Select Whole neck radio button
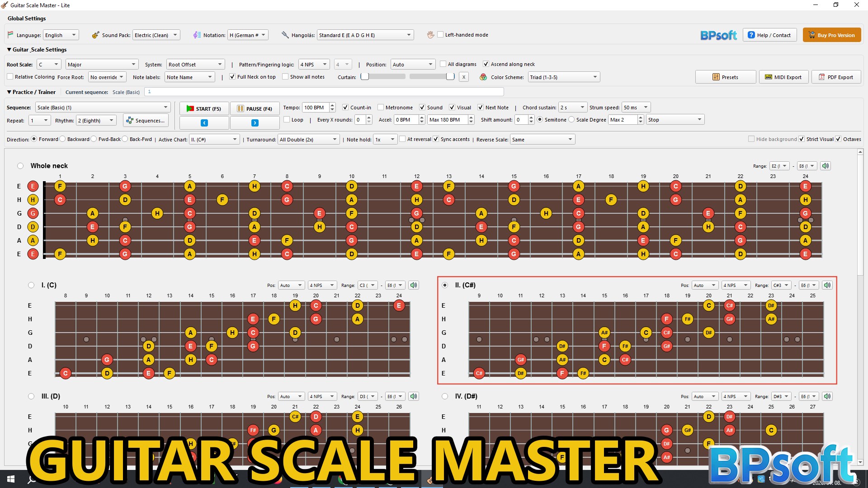 click(x=20, y=166)
